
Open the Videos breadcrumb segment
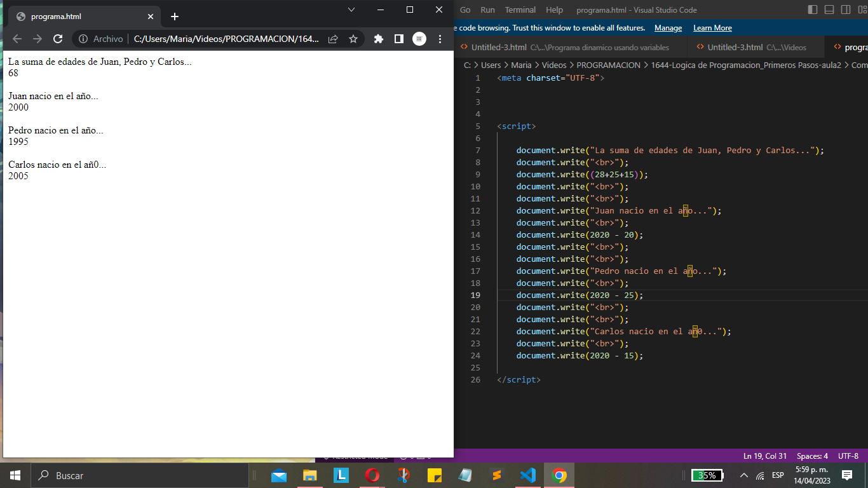point(554,65)
